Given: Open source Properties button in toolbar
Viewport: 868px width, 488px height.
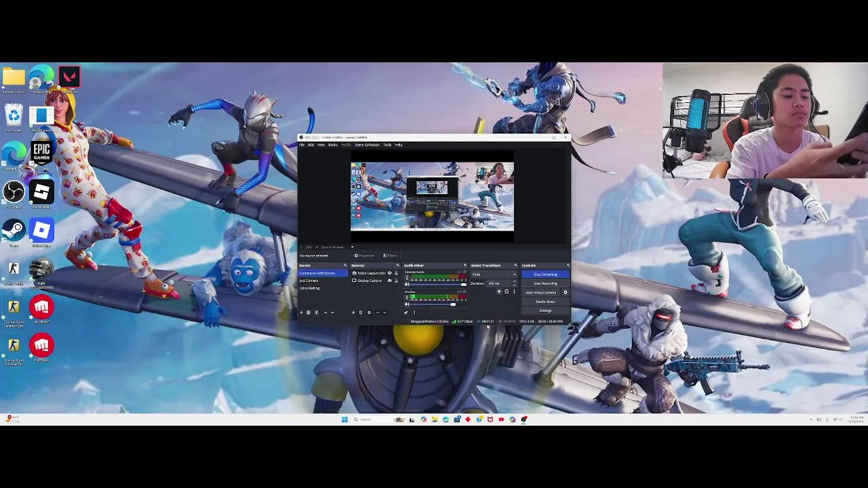Looking at the screenshot, I should click(x=364, y=256).
